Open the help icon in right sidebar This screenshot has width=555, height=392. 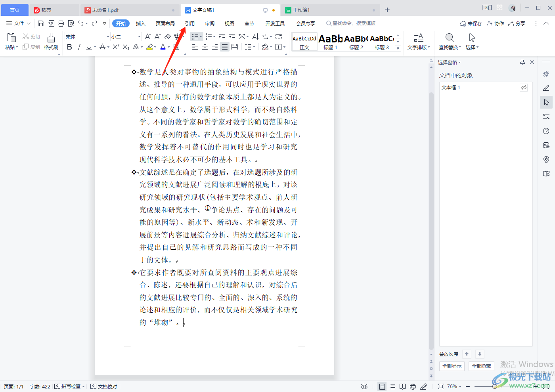pyautogui.click(x=546, y=131)
